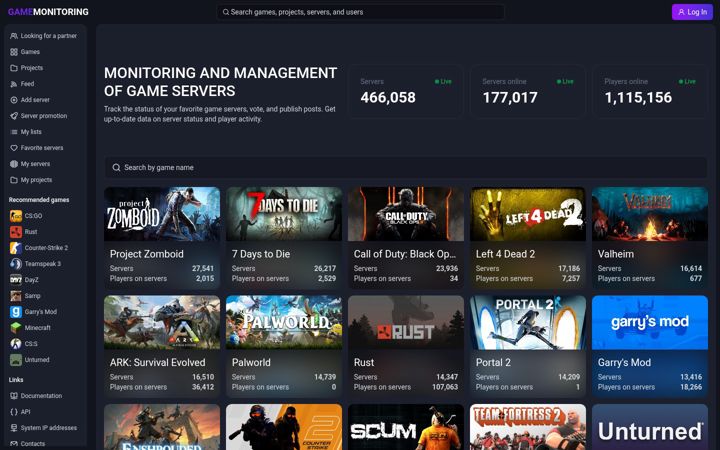Open the Garry's Mod card banner
The width and height of the screenshot is (720, 450).
point(650,322)
